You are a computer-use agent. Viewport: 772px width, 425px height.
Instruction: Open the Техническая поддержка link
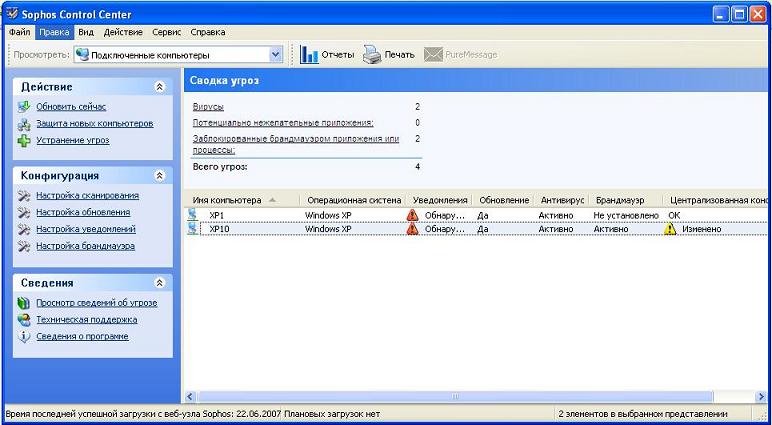coord(87,320)
